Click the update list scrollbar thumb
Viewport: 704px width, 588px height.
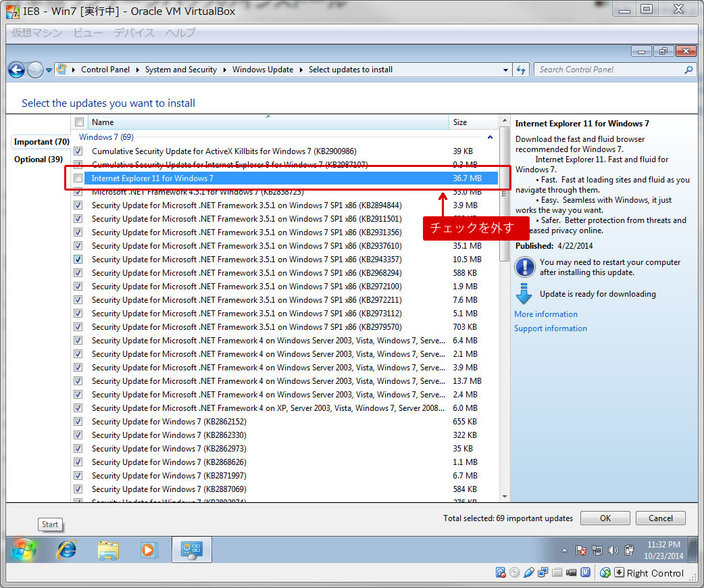504,193
